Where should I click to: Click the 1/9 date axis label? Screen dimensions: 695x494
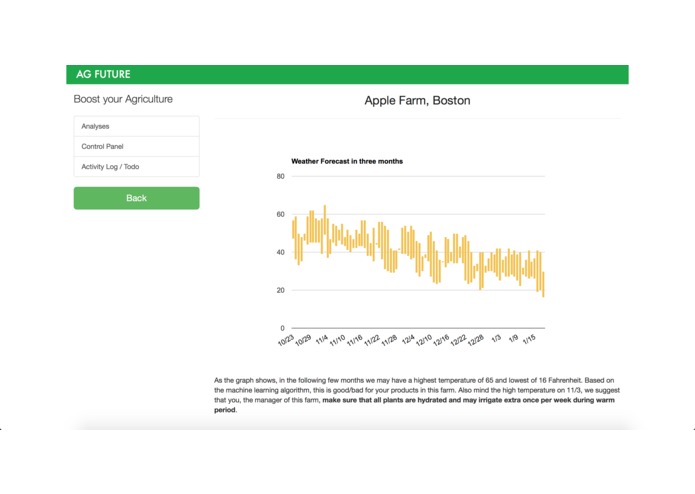pyautogui.click(x=513, y=338)
